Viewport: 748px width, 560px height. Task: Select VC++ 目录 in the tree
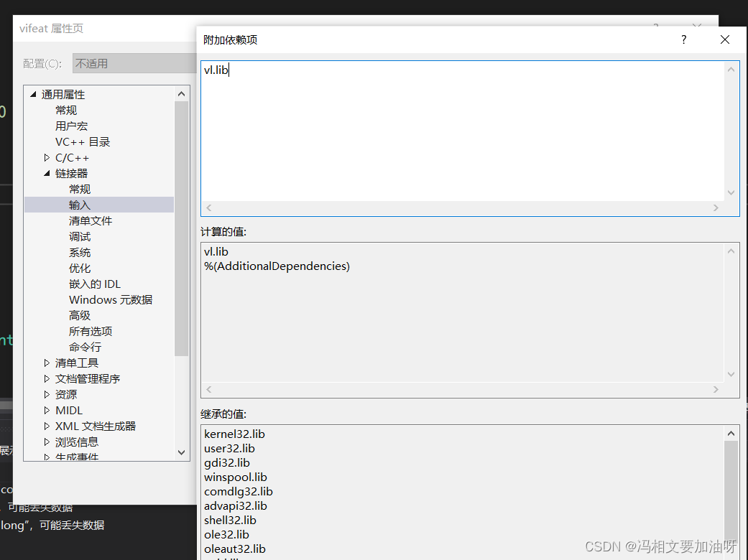point(83,141)
